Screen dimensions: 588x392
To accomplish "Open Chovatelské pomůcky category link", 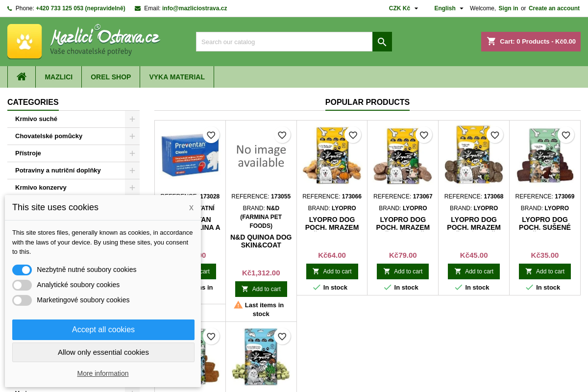I will tap(49, 136).
